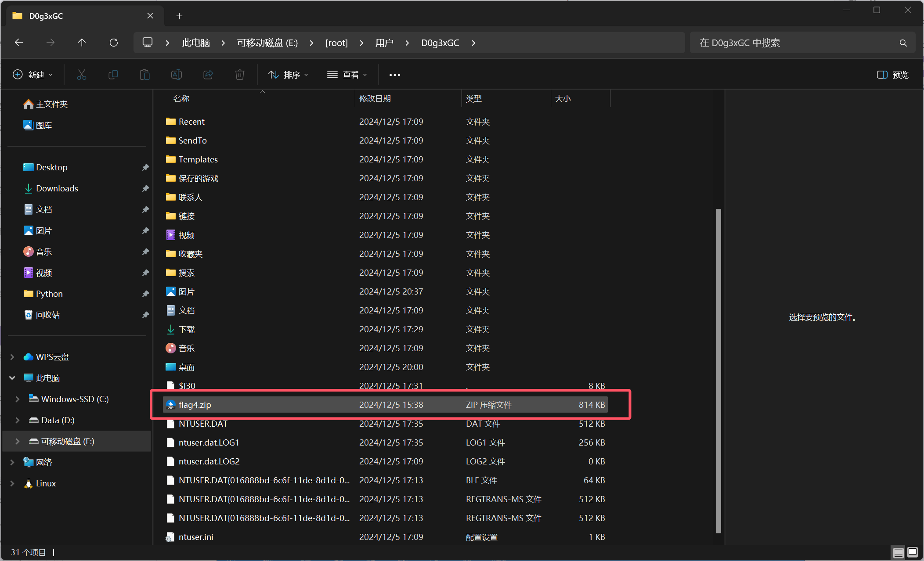
Task: Toggle the 预览 preview pane
Action: tap(893, 75)
